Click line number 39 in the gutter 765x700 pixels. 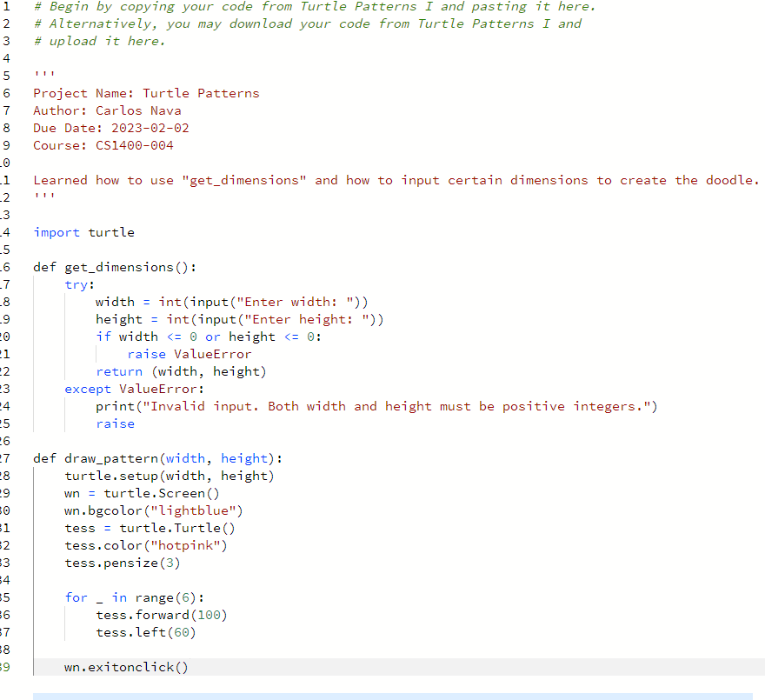coord(4,666)
